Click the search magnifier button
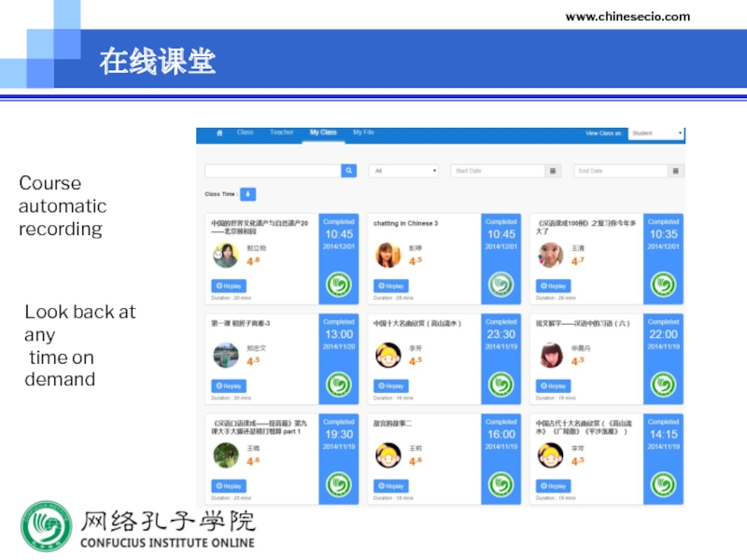The image size is (747, 560). (x=348, y=171)
